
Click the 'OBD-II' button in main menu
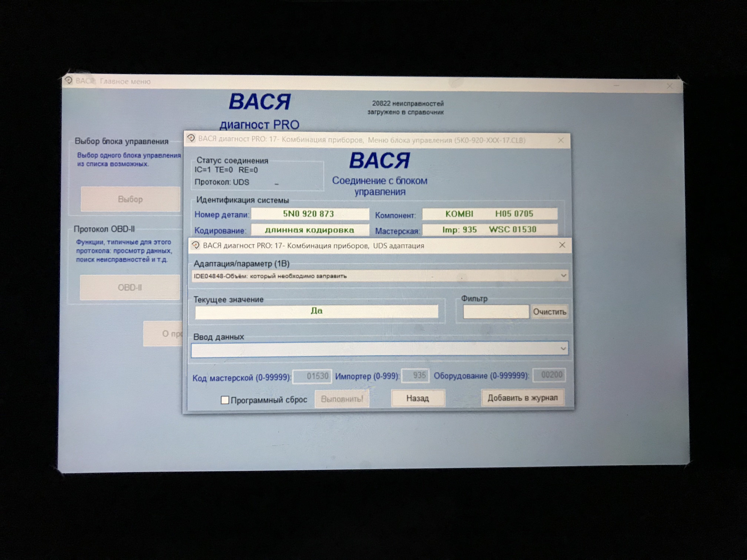point(130,287)
